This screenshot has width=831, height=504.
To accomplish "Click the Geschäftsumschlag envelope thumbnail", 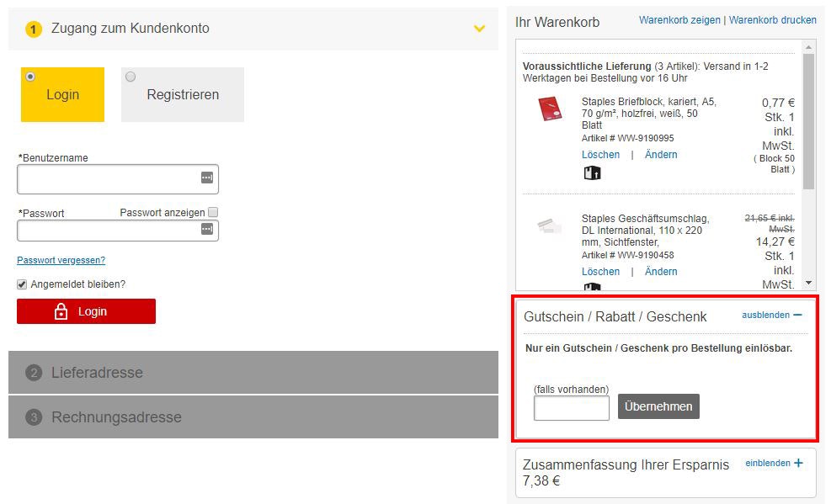I will [x=550, y=226].
